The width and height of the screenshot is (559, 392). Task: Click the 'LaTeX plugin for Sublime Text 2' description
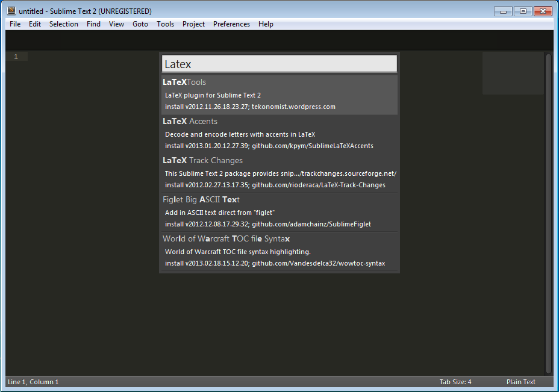[213, 95]
